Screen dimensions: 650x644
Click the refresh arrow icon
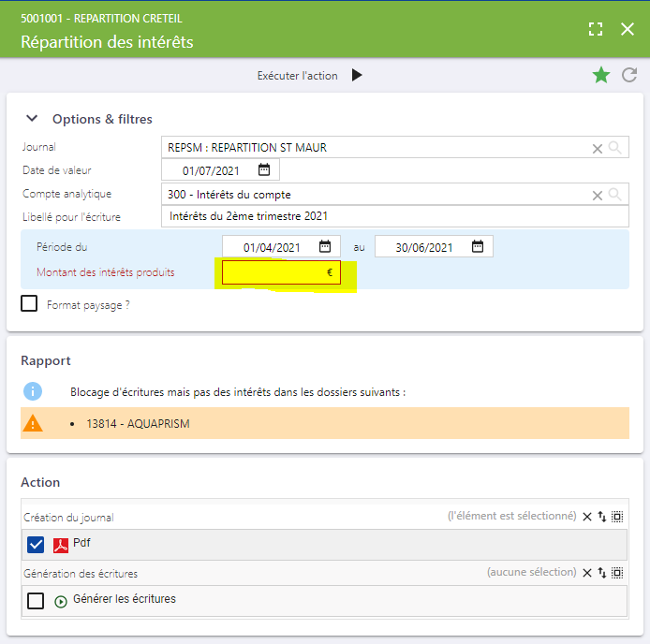coord(629,76)
